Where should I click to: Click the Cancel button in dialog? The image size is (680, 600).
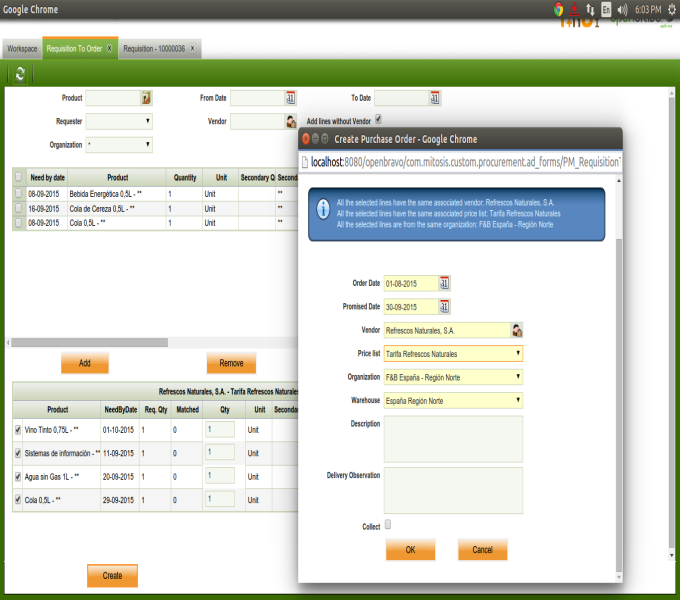(x=482, y=550)
